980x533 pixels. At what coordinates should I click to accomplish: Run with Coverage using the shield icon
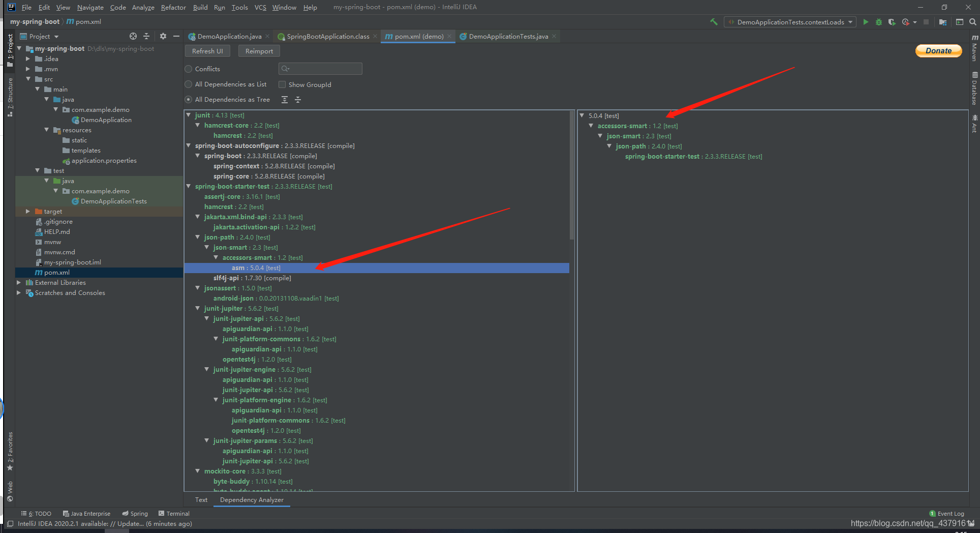(x=892, y=22)
